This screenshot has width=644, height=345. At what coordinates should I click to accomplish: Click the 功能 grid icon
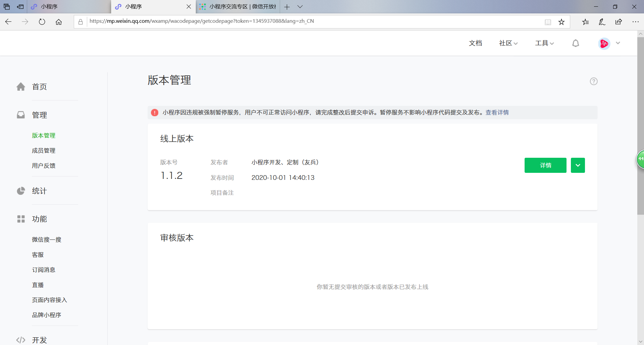click(21, 219)
